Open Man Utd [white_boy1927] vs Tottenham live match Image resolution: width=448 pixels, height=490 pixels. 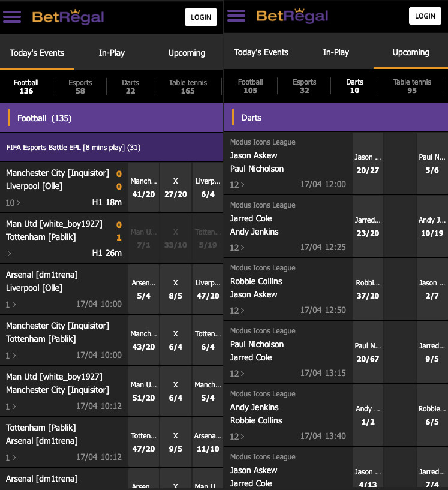click(x=64, y=238)
